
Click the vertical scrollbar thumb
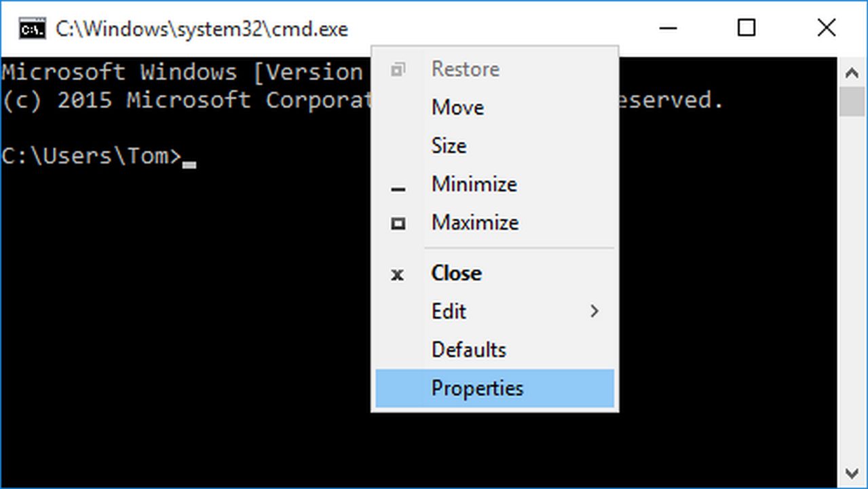(x=852, y=102)
